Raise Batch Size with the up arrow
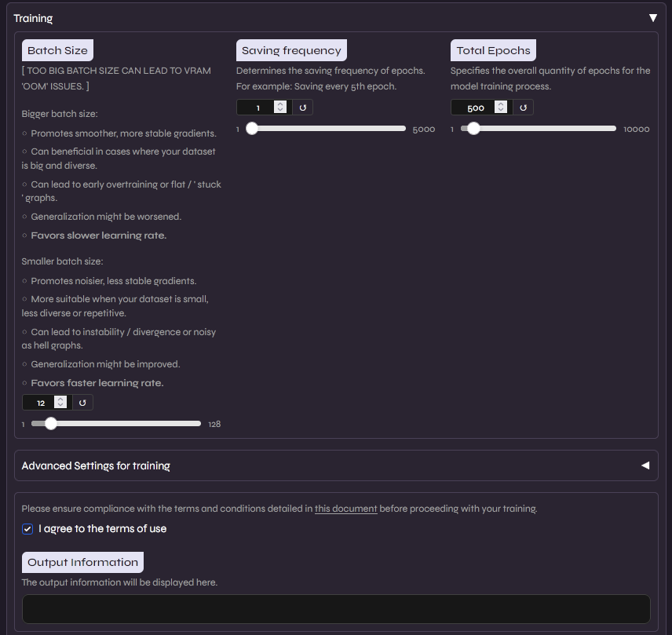Image resolution: width=672 pixels, height=635 pixels. 60,400
